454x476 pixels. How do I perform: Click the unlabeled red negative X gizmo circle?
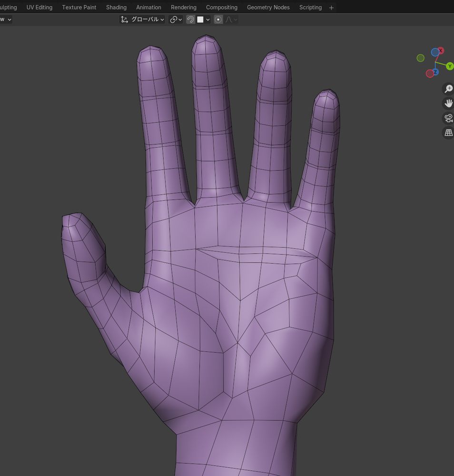click(430, 73)
